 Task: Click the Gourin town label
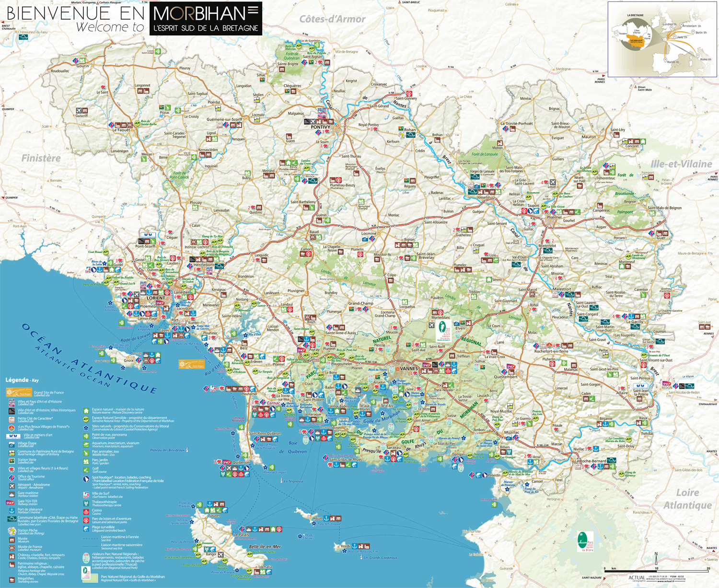(x=82, y=66)
